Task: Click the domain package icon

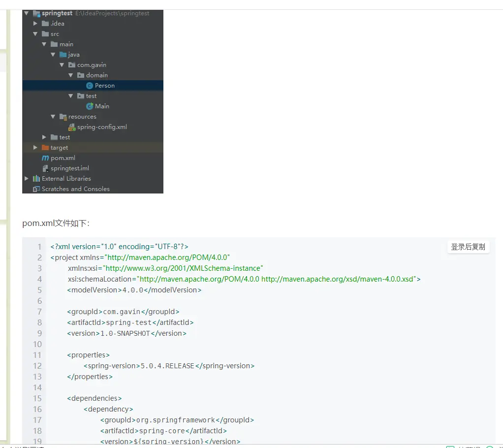Action: 81,75
